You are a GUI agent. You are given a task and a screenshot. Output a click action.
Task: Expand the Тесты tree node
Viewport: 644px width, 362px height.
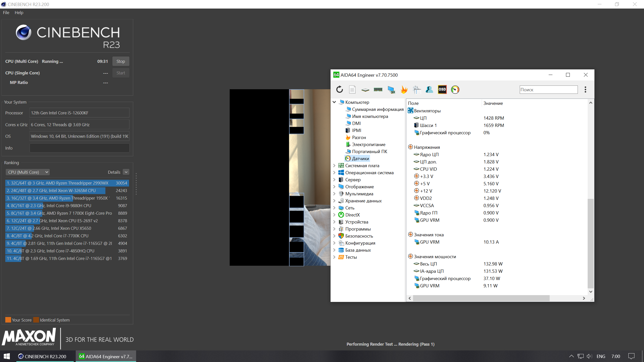click(x=334, y=257)
